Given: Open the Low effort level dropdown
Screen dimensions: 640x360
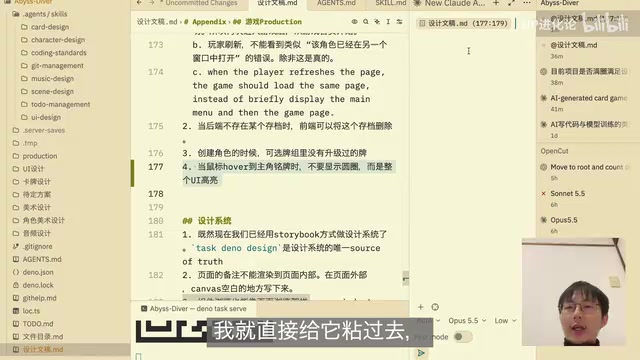Looking at the screenshot, I should pos(505,321).
